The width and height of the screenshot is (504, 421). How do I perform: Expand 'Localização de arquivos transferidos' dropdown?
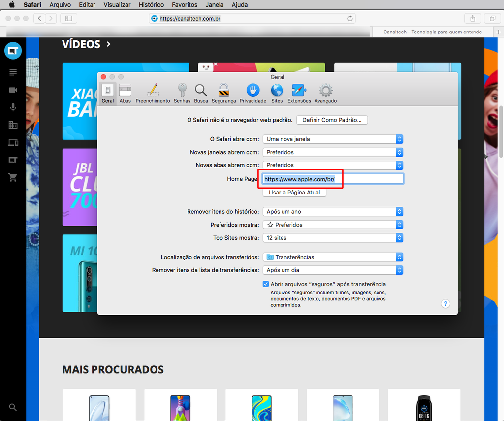(x=333, y=257)
